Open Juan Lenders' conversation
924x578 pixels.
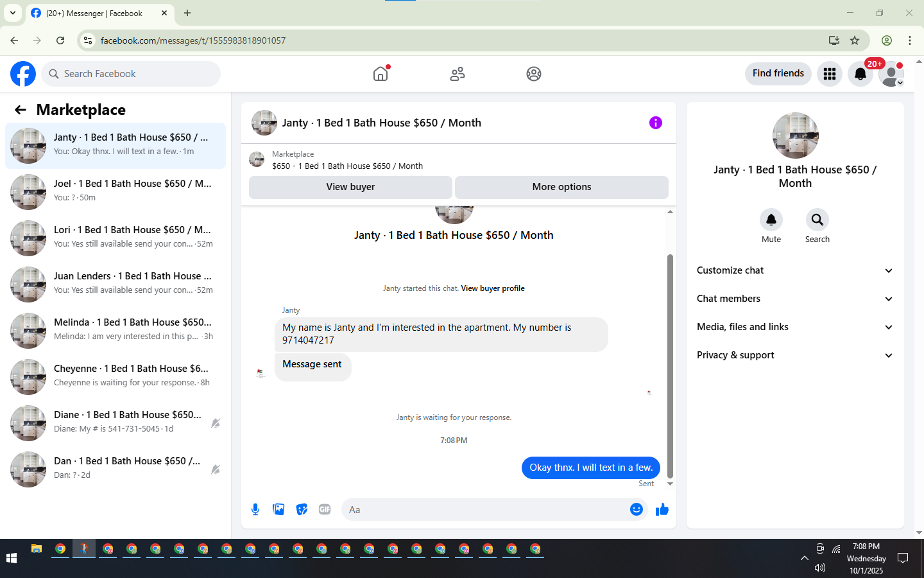116,285
